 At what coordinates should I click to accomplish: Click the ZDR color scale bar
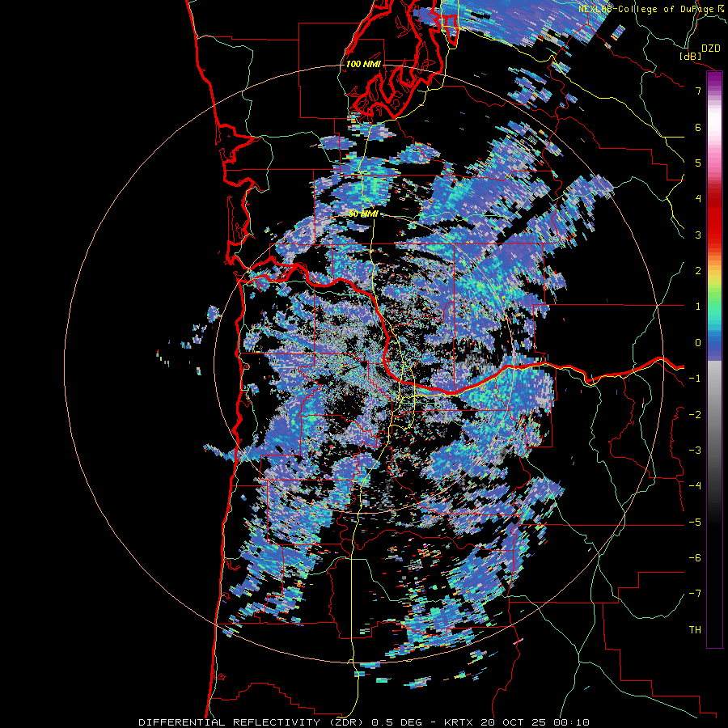tap(714, 359)
